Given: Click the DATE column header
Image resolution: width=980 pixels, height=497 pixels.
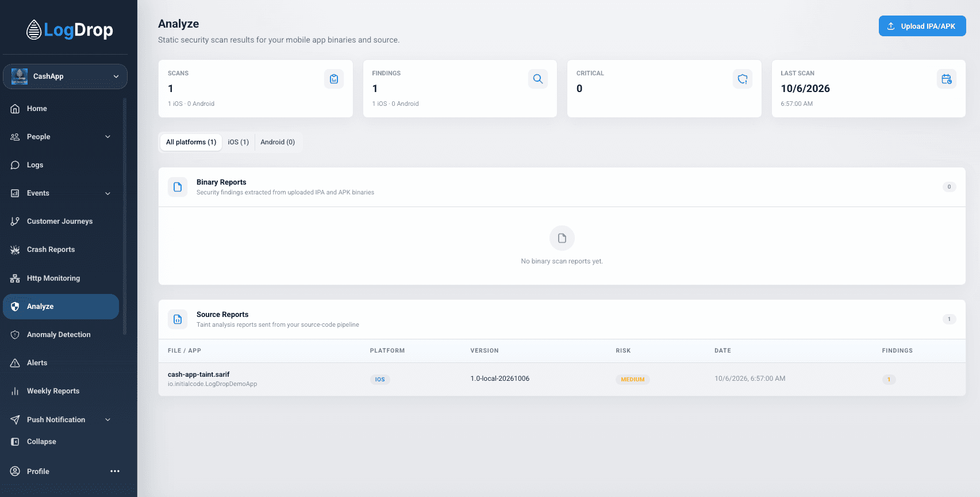Looking at the screenshot, I should pos(722,351).
